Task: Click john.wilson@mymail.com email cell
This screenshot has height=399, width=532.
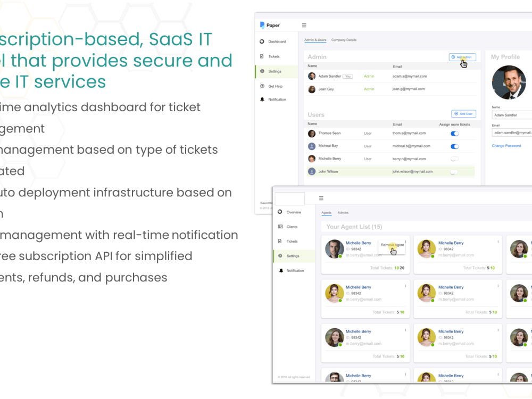Action: click(x=412, y=172)
